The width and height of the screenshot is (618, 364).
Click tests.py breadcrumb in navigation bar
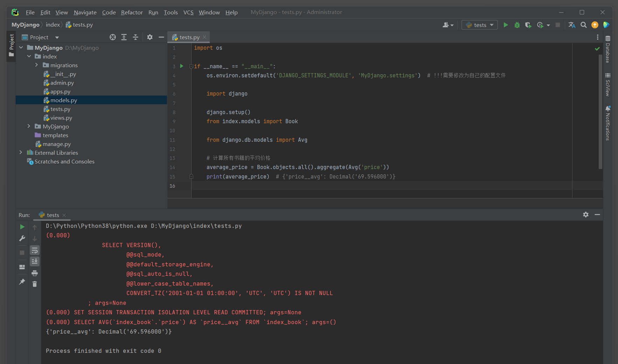79,25
